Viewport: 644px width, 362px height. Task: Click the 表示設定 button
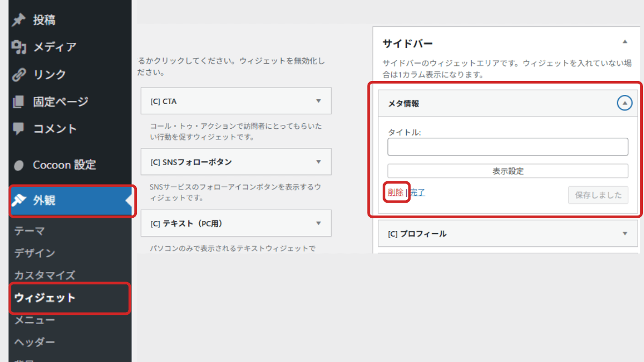[x=508, y=171]
